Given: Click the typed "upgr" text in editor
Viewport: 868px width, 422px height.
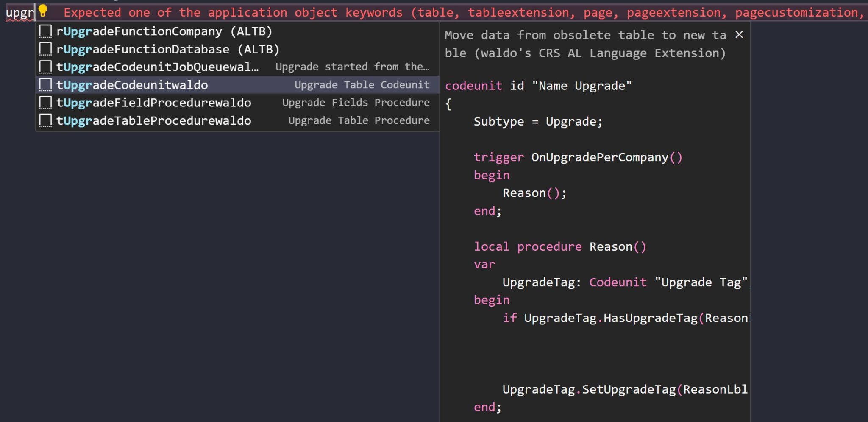Looking at the screenshot, I should (19, 13).
